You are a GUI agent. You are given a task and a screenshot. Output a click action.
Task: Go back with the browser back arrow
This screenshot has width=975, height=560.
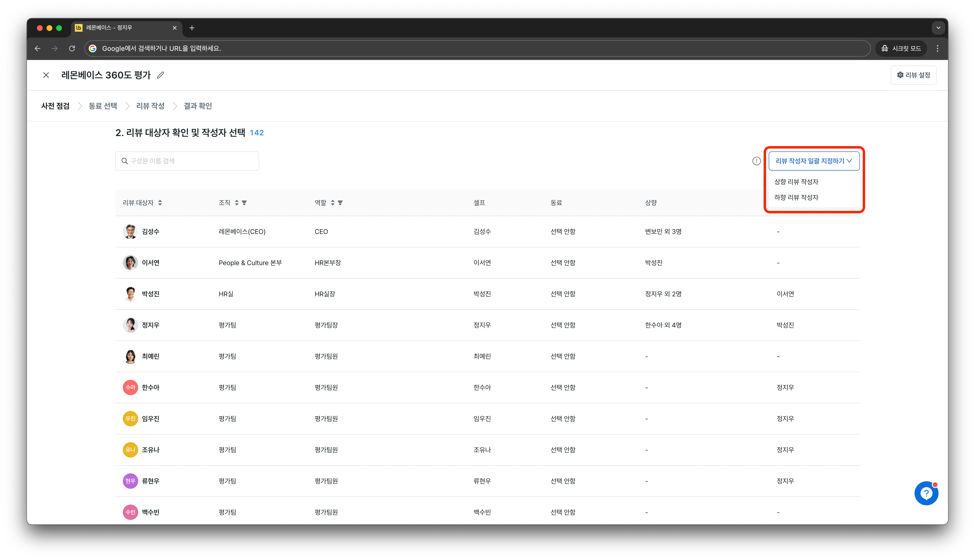tap(38, 48)
